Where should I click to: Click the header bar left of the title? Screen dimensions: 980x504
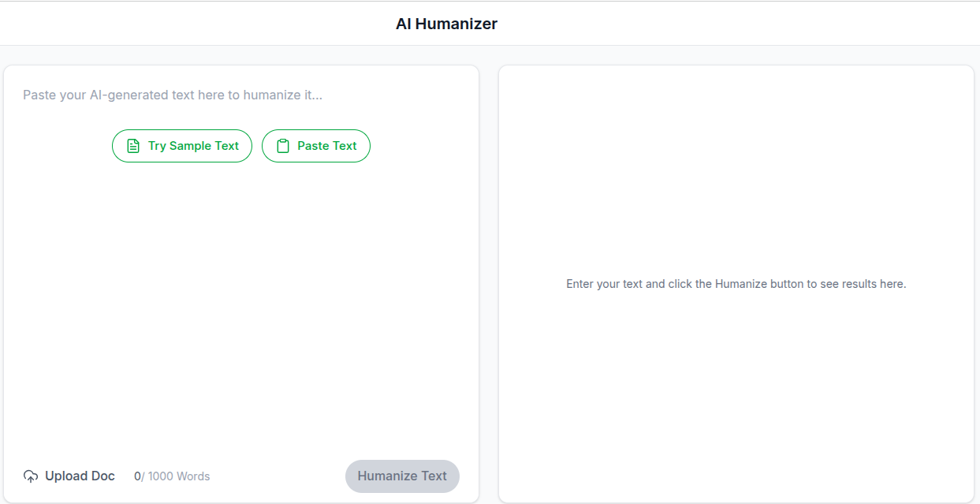click(197, 24)
